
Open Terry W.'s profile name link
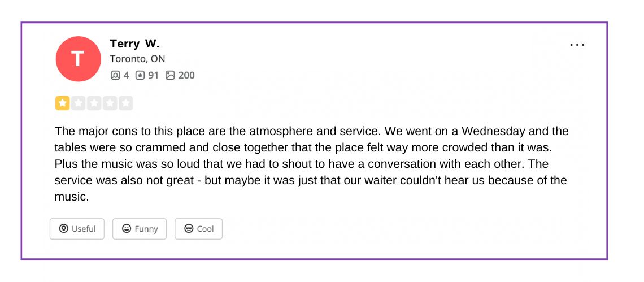134,44
